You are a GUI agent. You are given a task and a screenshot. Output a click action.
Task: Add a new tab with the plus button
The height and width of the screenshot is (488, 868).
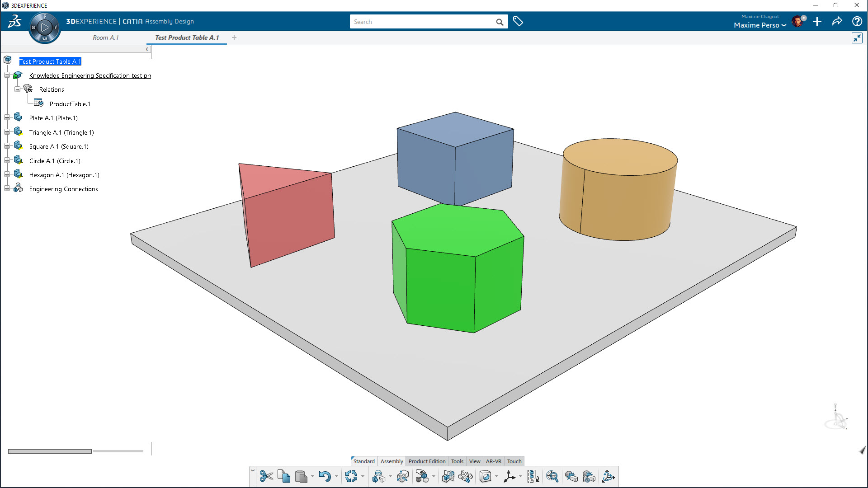[x=234, y=38]
